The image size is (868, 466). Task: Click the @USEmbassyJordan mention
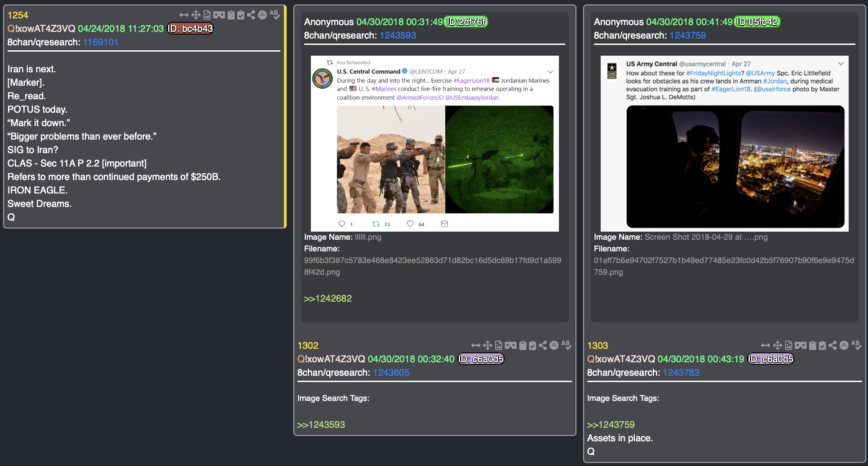pyautogui.click(x=472, y=98)
